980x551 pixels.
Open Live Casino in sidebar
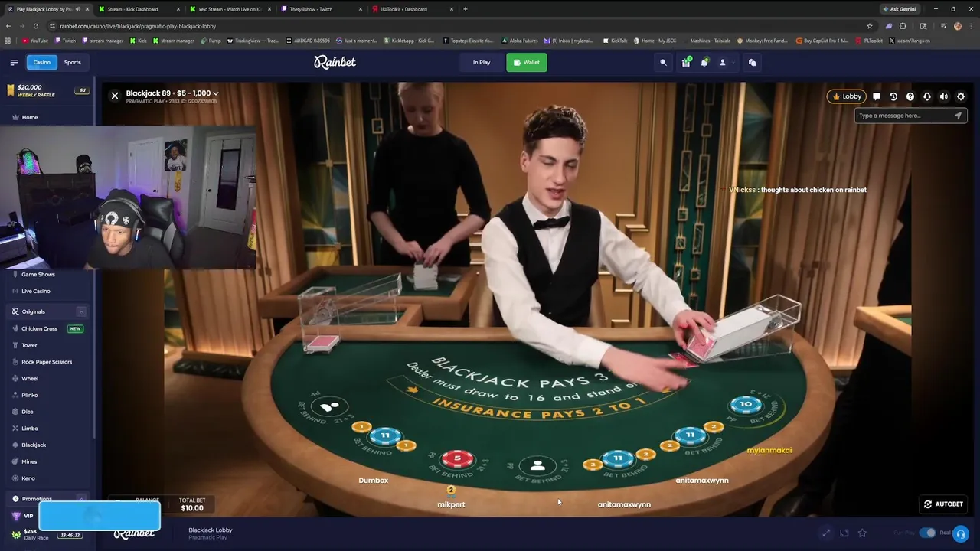click(x=35, y=291)
